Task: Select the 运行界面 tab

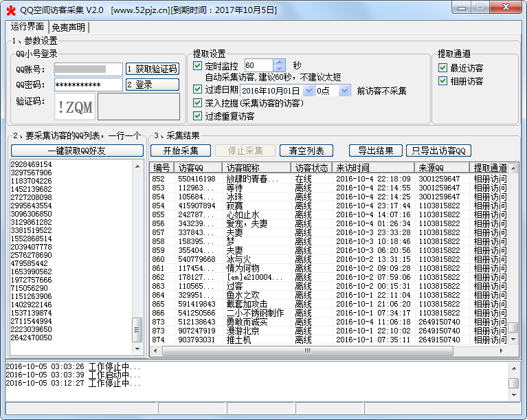Action: tap(27, 27)
